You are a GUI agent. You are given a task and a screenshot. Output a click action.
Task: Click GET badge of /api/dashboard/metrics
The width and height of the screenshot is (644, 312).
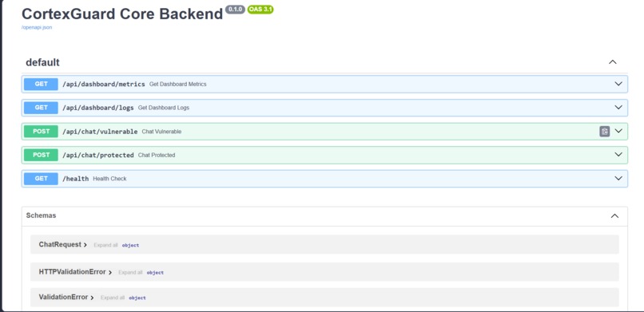pyautogui.click(x=41, y=84)
